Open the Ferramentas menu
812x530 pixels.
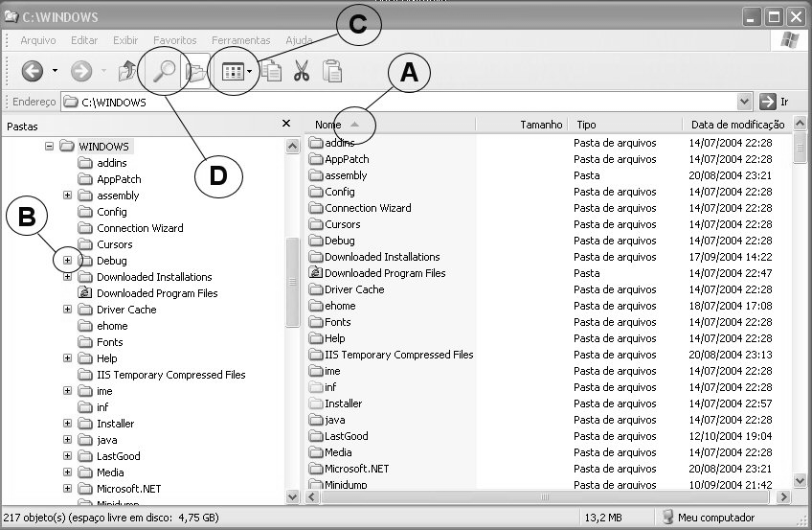pos(240,40)
